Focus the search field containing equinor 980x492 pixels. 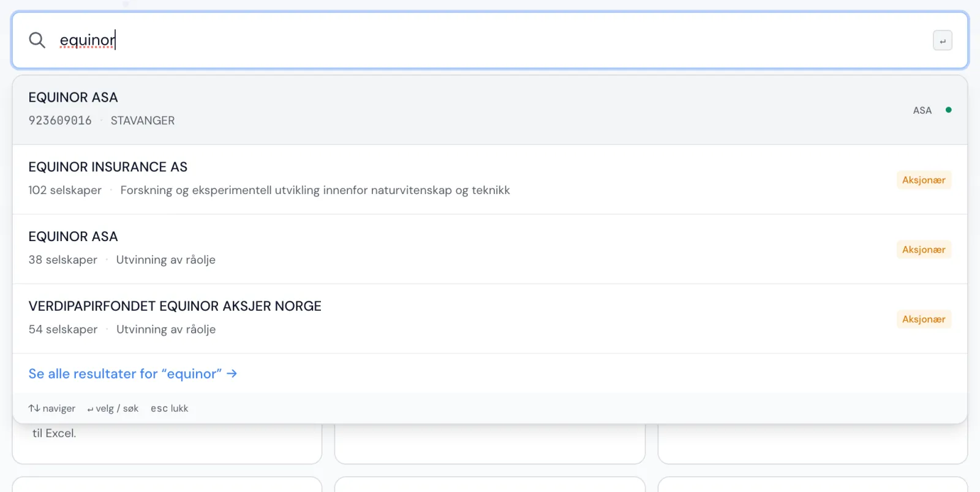click(x=490, y=40)
